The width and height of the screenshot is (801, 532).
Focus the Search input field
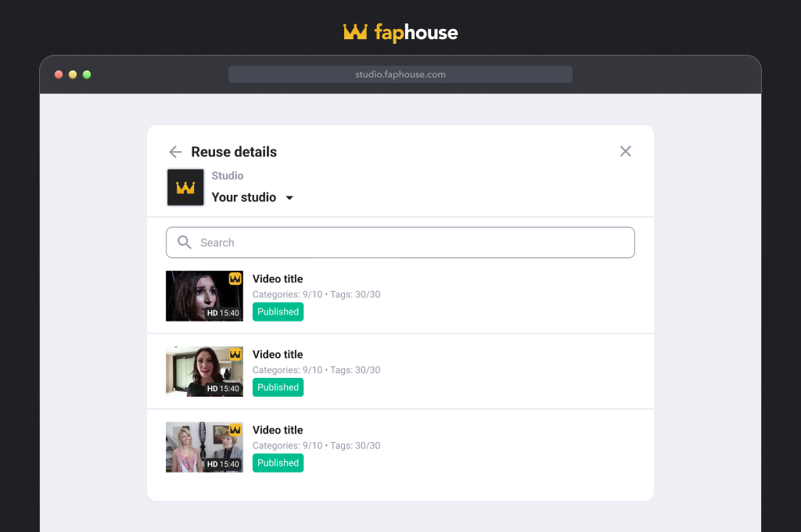(400, 243)
